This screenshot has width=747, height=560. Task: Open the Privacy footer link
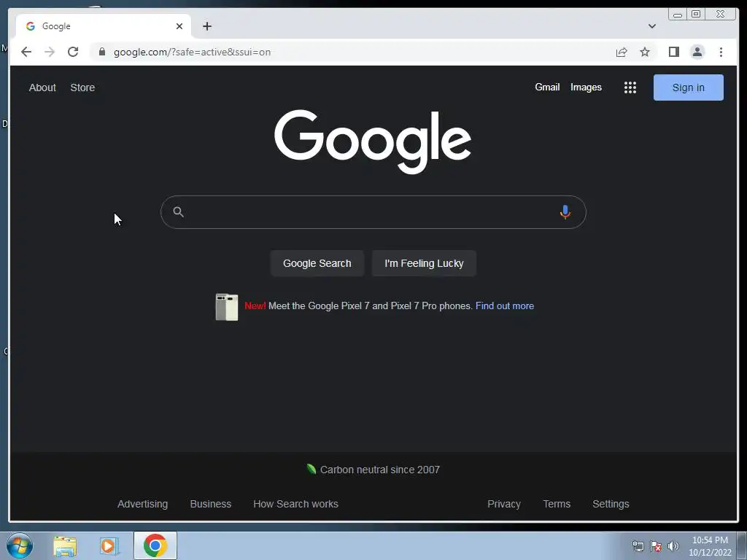tap(503, 504)
